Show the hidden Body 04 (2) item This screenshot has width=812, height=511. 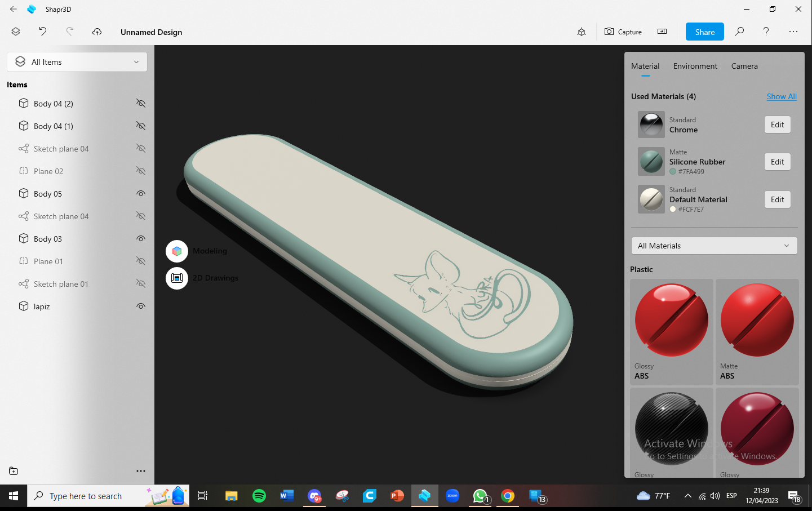(141, 103)
